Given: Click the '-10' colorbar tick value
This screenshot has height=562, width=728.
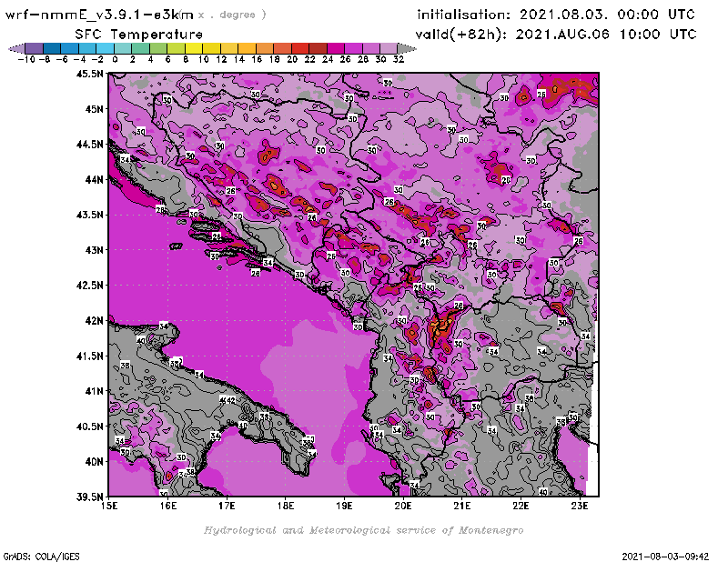Looking at the screenshot, I should (26, 59).
